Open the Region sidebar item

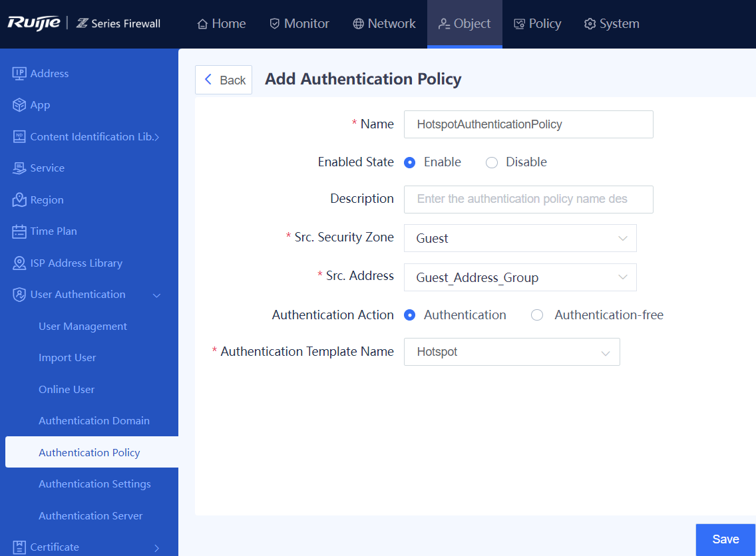point(47,200)
